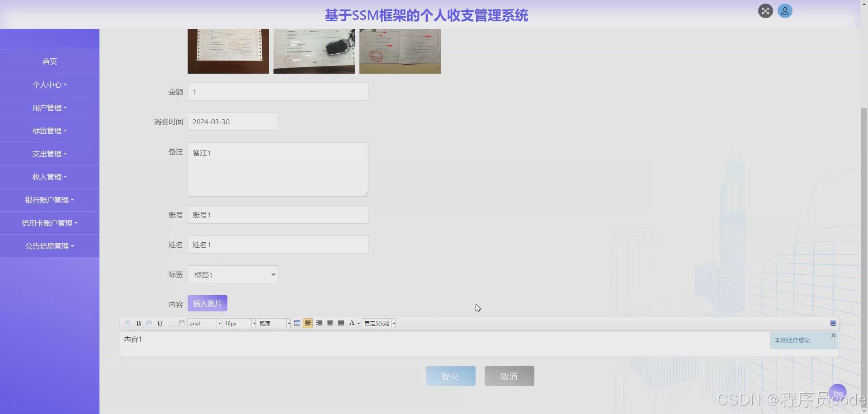
Task: Click the redo icon in the editor toolbar
Action: pyautogui.click(x=149, y=323)
